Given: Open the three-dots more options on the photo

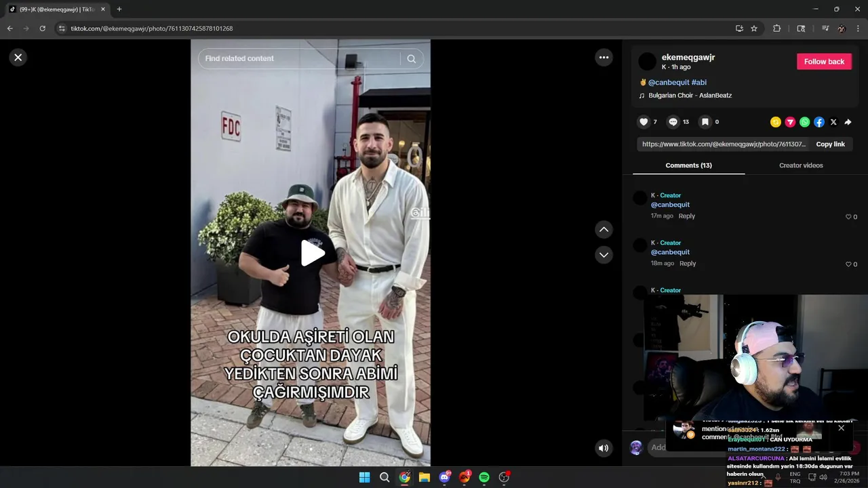Looking at the screenshot, I should [x=604, y=58].
